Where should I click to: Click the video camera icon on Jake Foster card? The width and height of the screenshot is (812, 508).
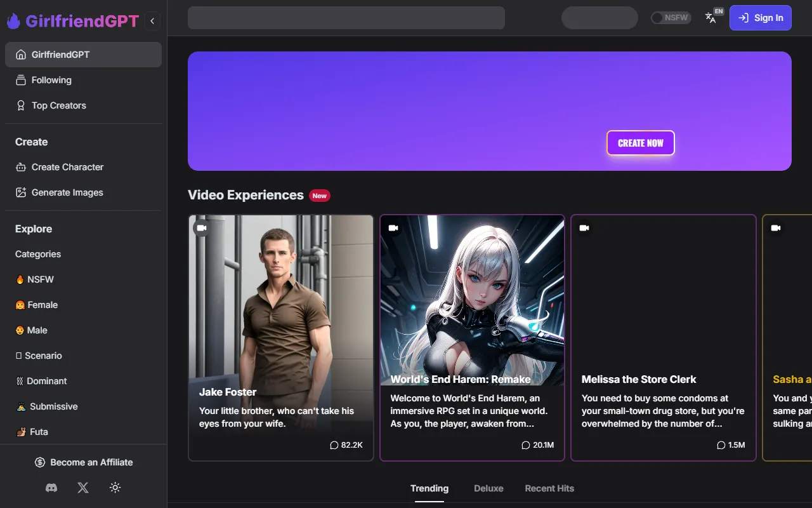pyautogui.click(x=202, y=228)
